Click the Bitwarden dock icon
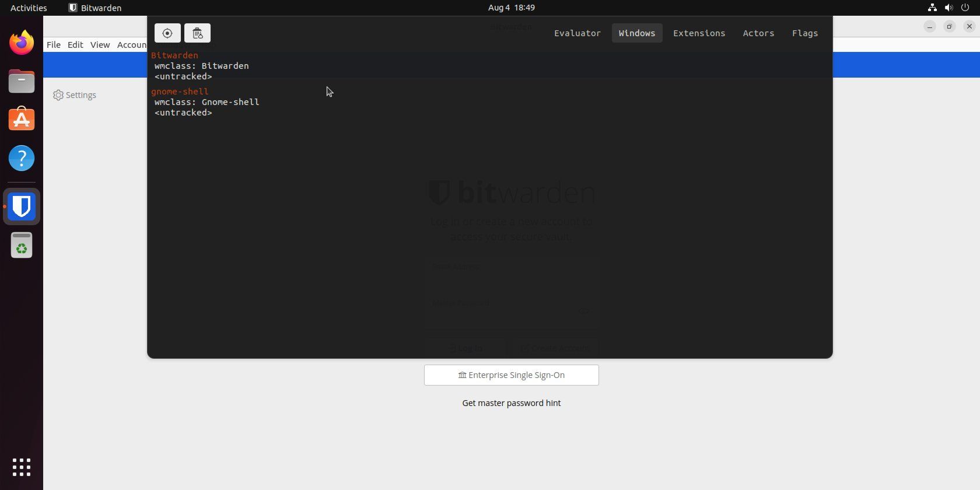This screenshot has width=980, height=490. (22, 206)
